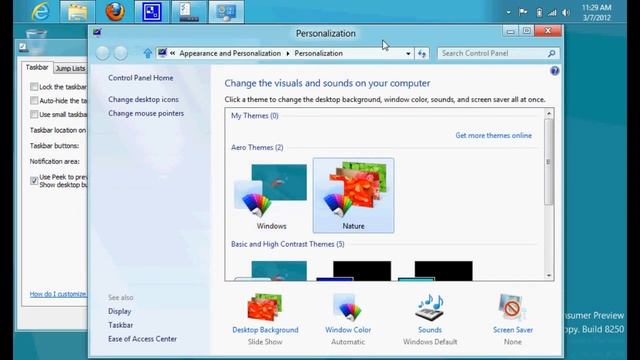The height and width of the screenshot is (360, 640).
Task: Open Window Color settings
Action: [348, 319]
